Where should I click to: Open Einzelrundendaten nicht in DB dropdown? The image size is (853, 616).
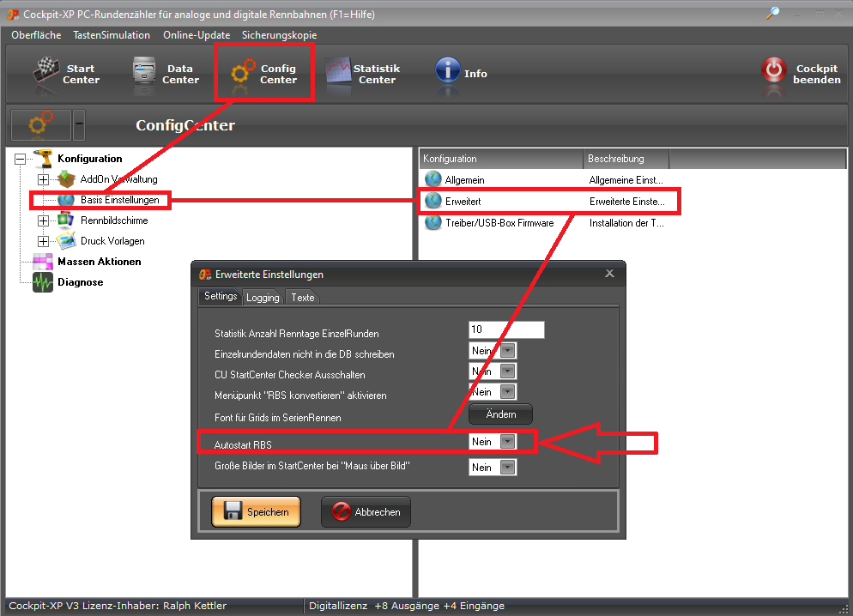pos(507,351)
